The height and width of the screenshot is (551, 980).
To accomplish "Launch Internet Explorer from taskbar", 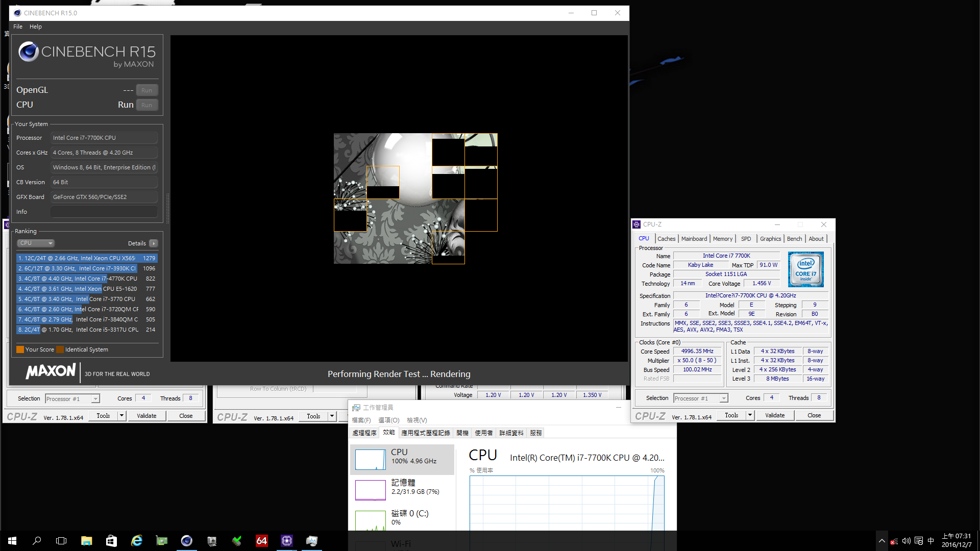I will 136,541.
